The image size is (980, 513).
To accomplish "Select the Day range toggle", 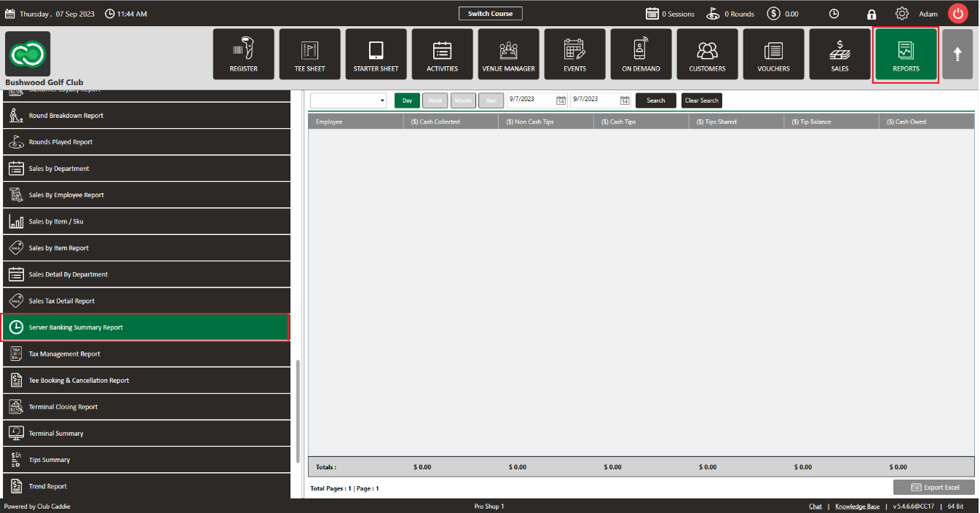I will point(408,100).
